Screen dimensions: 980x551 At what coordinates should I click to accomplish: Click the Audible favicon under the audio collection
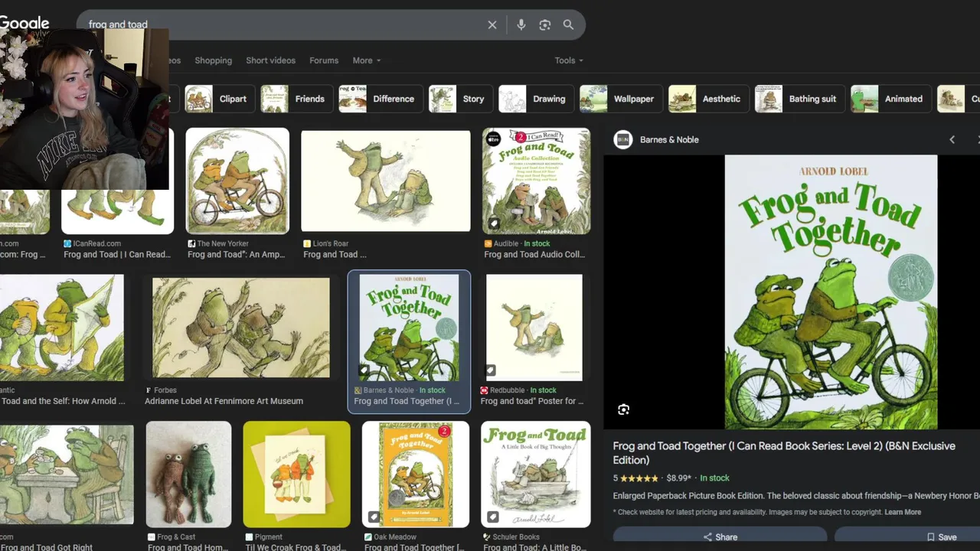[x=488, y=243]
